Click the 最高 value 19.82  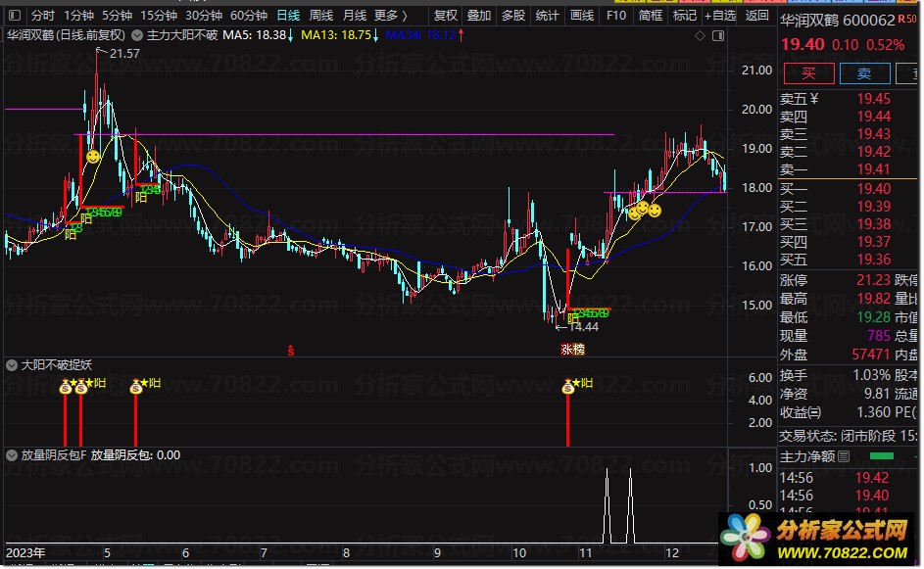point(873,299)
